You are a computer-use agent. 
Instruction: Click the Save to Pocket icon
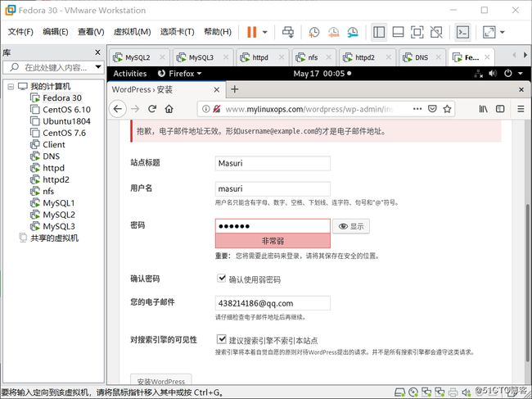pyautogui.click(x=432, y=109)
